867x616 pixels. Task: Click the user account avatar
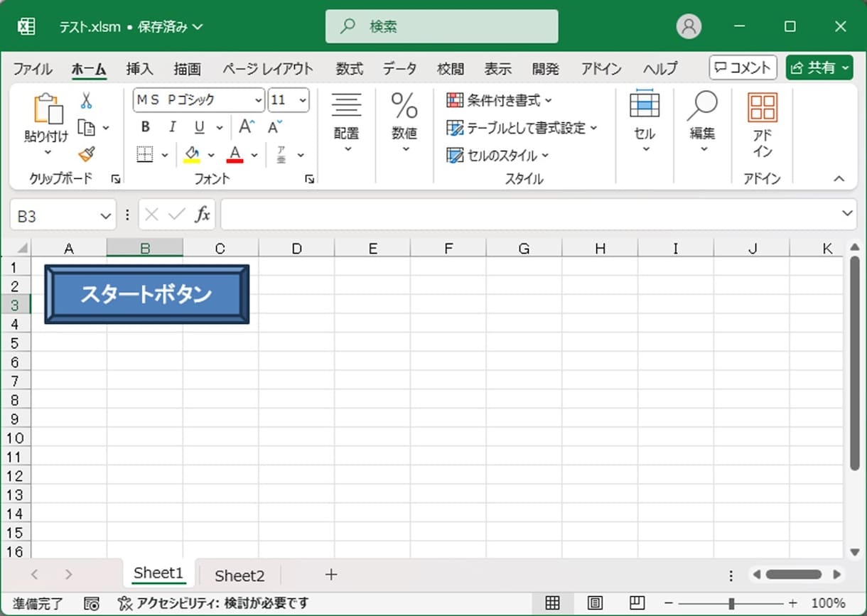click(x=689, y=26)
